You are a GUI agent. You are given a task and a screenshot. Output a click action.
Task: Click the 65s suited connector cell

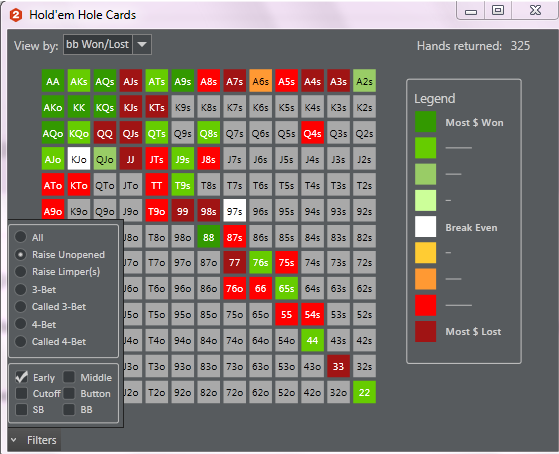[286, 288]
